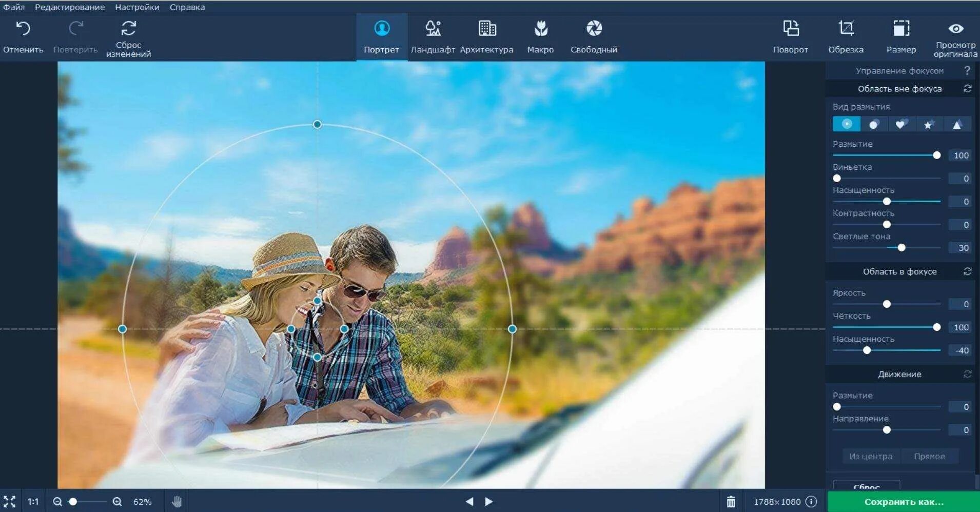The image size is (980, 512).
Task: Select the heart blur shape
Action: pyautogui.click(x=901, y=124)
